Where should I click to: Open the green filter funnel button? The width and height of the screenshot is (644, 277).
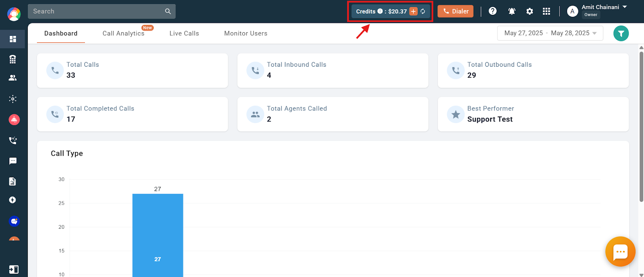[x=621, y=33]
